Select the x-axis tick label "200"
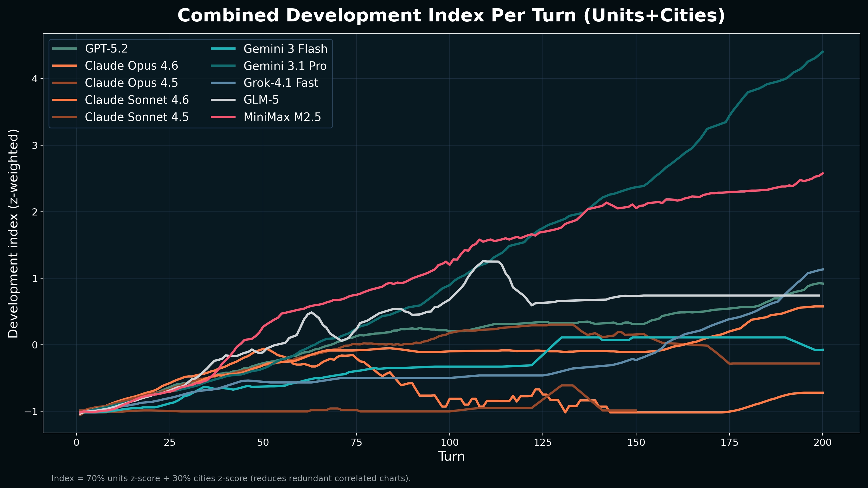The width and height of the screenshot is (868, 488). coord(823,442)
